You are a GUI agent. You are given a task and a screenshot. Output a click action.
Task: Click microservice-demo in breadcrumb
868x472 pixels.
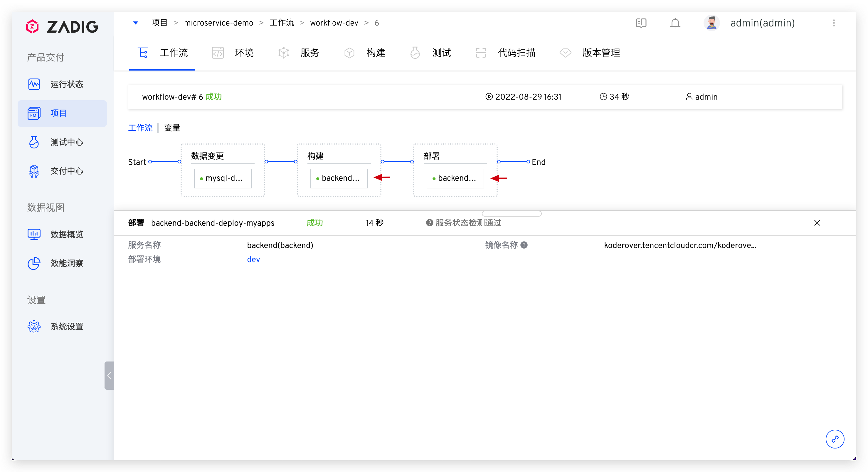coord(218,23)
